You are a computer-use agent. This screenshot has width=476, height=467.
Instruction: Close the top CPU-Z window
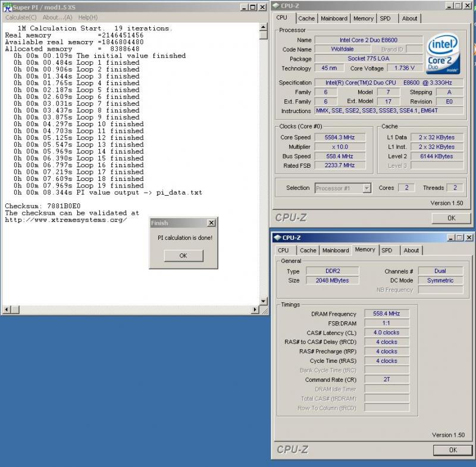(x=468, y=6)
